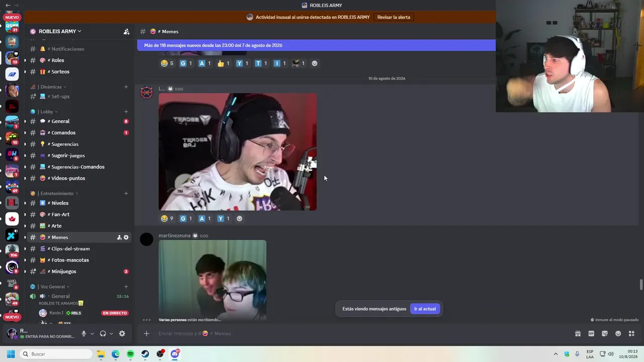Click the Buscar taskbar search box

click(55, 354)
